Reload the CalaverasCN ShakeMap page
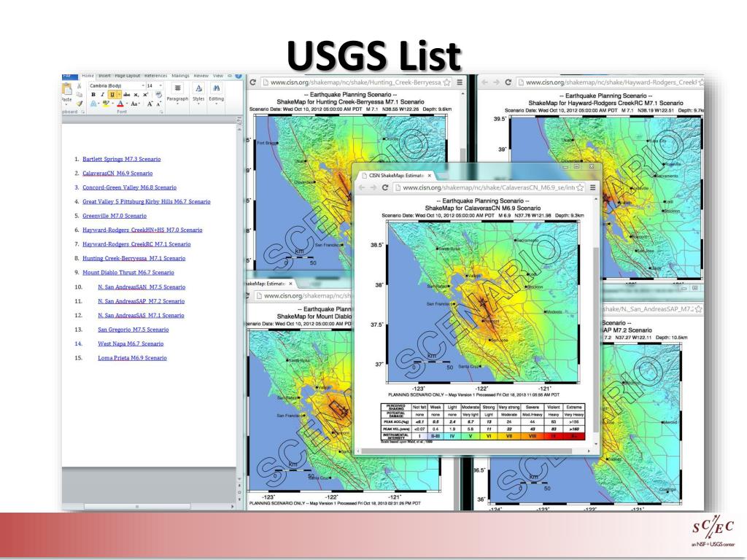 pos(385,187)
